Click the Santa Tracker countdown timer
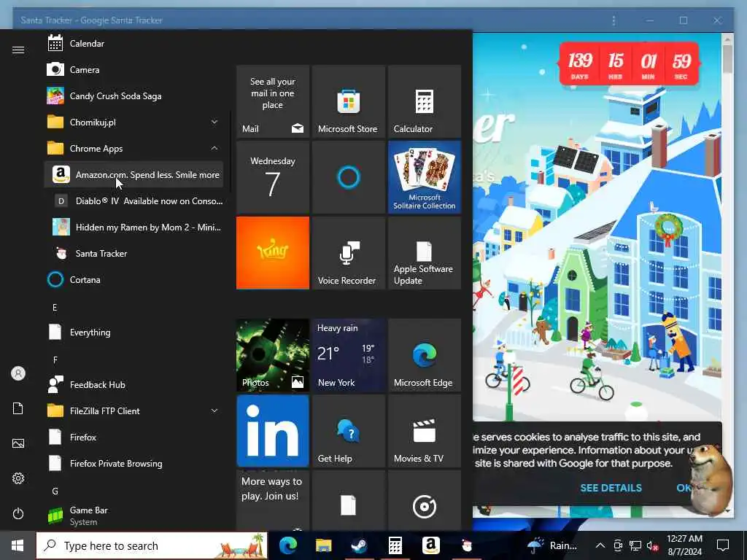This screenshot has width=747, height=560. point(629,64)
